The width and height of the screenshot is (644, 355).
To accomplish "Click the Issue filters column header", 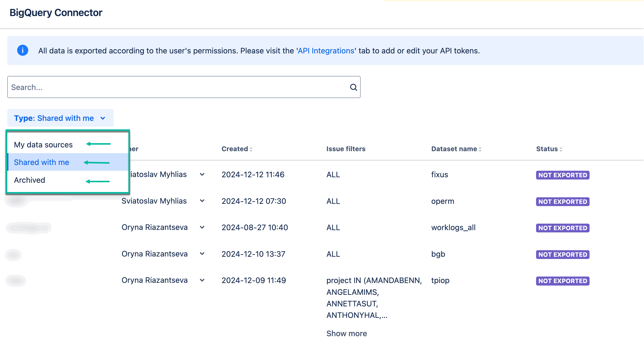I will click(x=346, y=149).
